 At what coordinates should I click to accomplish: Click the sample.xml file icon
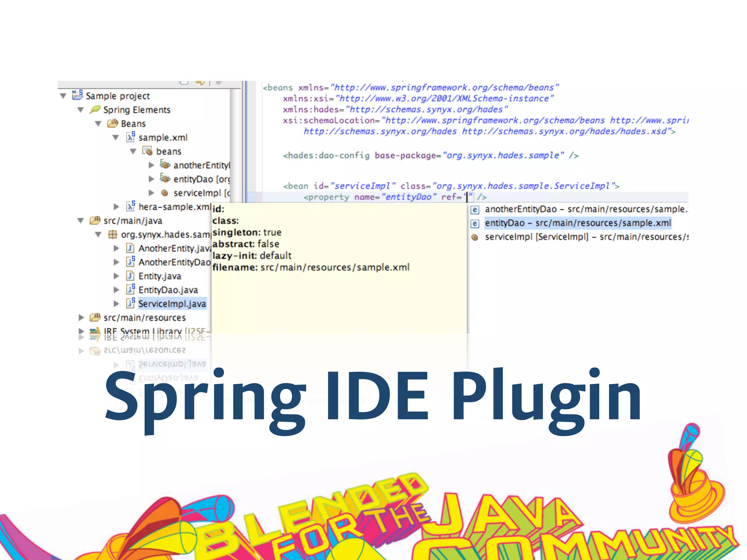click(x=131, y=137)
